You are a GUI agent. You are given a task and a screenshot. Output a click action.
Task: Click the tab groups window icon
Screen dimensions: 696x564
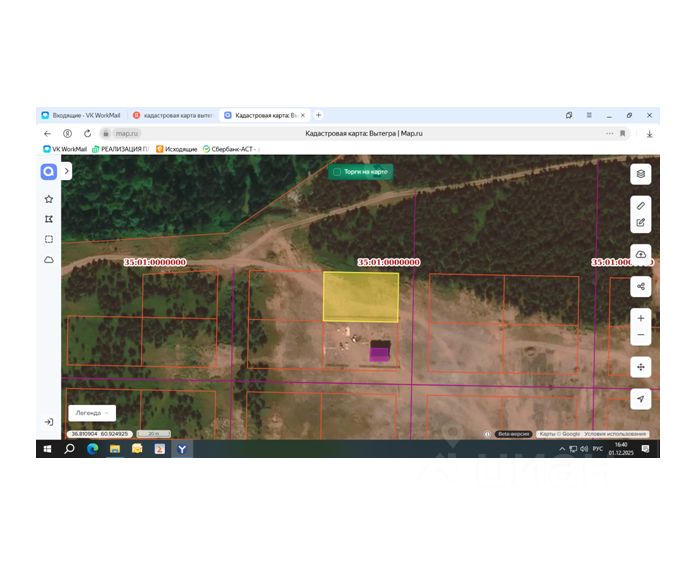[569, 115]
